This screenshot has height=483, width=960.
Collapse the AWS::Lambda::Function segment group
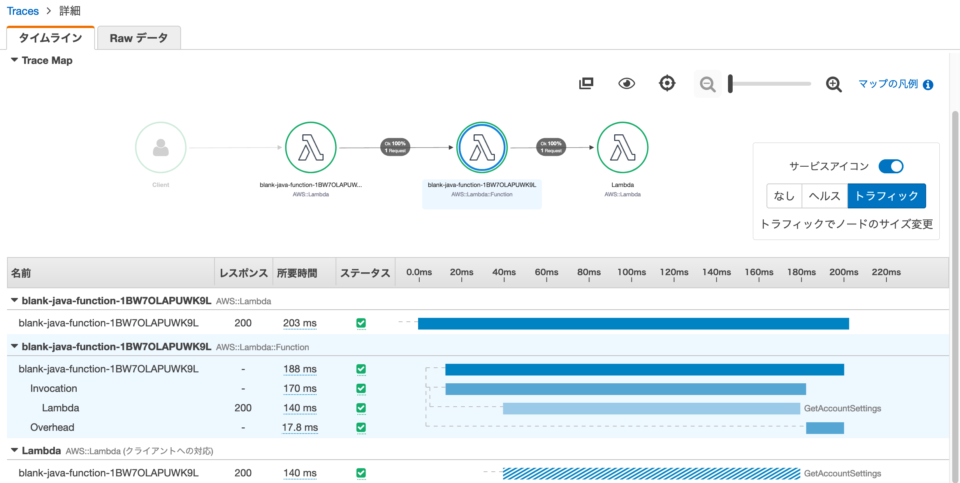click(15, 346)
